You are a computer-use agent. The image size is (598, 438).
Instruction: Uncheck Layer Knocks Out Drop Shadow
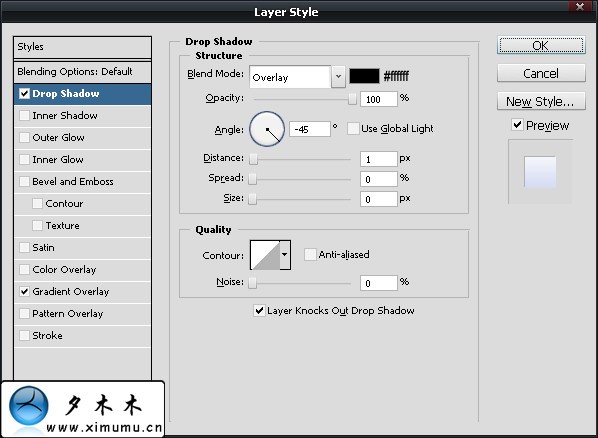pyautogui.click(x=259, y=311)
